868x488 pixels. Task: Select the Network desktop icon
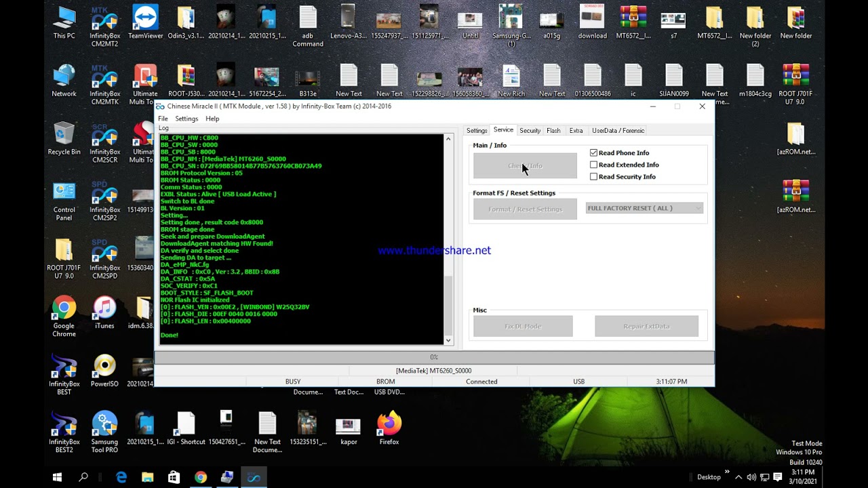[x=64, y=81]
